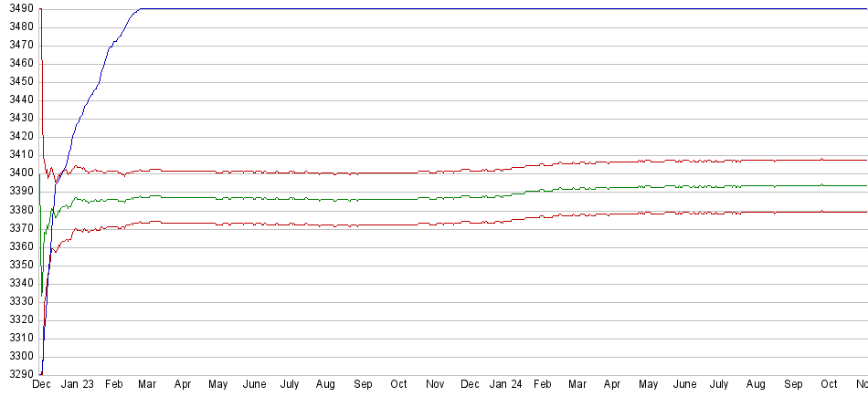Select the Feb label right after Jan 23
Screen dimensions: 868x397
point(113,385)
